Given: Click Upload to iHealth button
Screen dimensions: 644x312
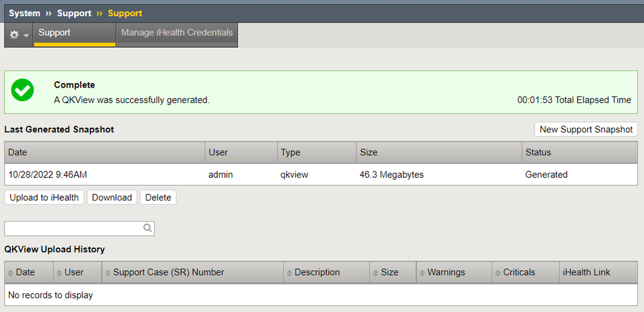Looking at the screenshot, I should point(44,197).
